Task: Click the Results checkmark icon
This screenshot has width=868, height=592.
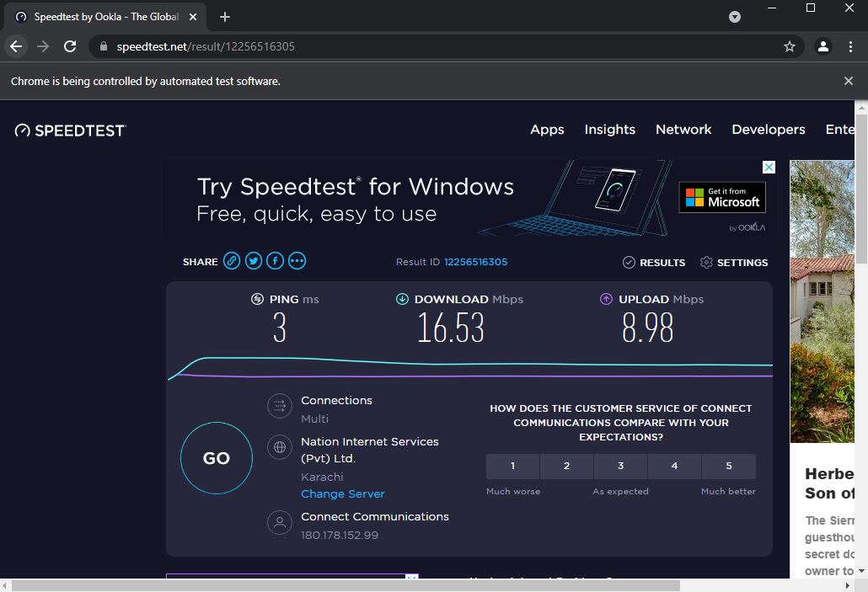Action: pyautogui.click(x=629, y=262)
